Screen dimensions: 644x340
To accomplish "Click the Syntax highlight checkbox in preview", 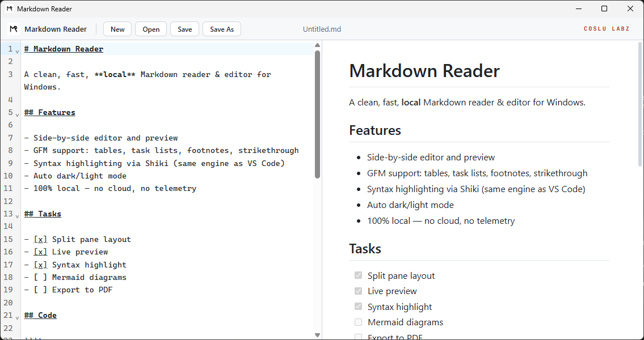I will [x=358, y=307].
